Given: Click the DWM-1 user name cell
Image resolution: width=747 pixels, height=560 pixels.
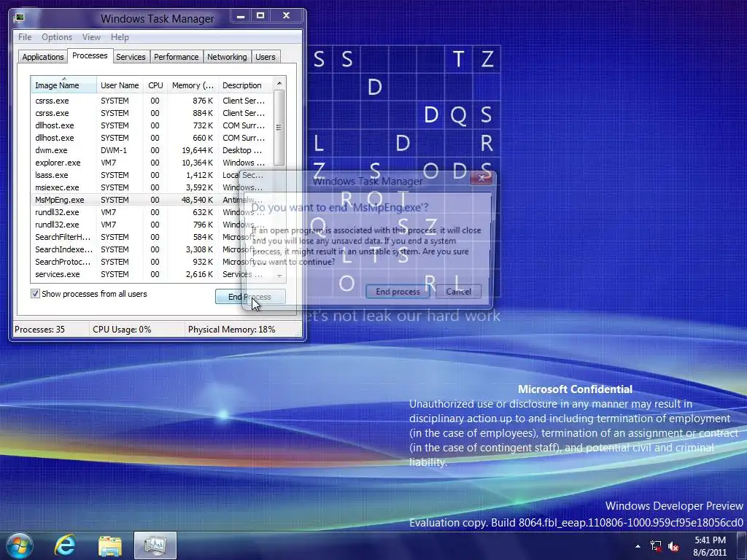Looking at the screenshot, I should coord(114,150).
